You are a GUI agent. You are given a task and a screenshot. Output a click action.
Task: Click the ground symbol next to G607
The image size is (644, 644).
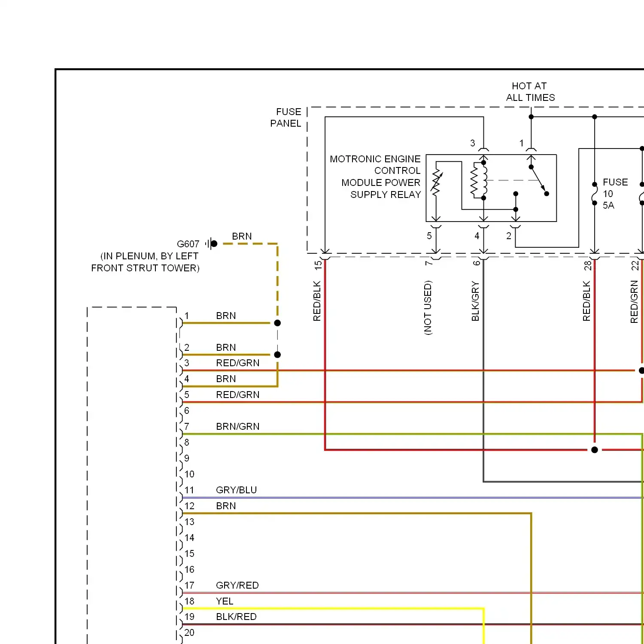[211, 244]
